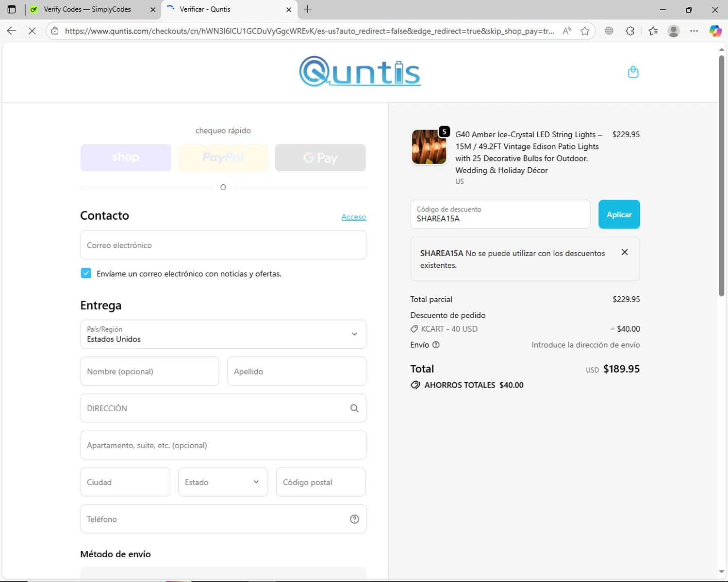Click the KCART discount tag icon

click(x=414, y=329)
